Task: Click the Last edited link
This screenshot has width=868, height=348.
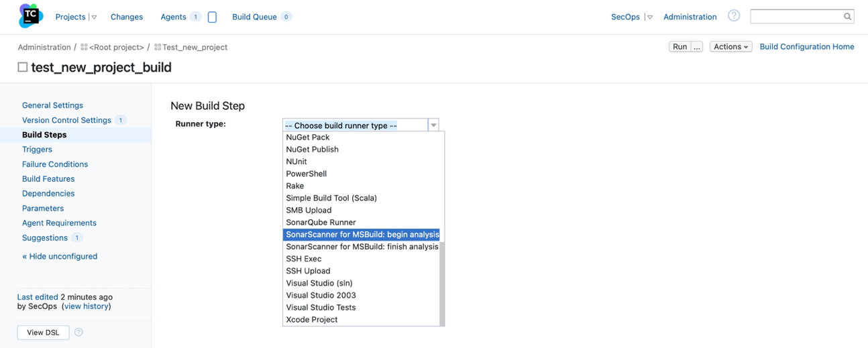Action: [38, 296]
